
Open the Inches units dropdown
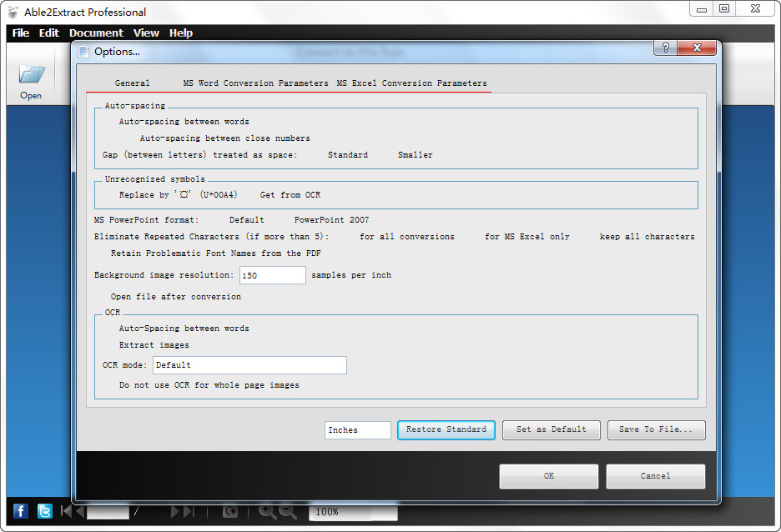[358, 430]
